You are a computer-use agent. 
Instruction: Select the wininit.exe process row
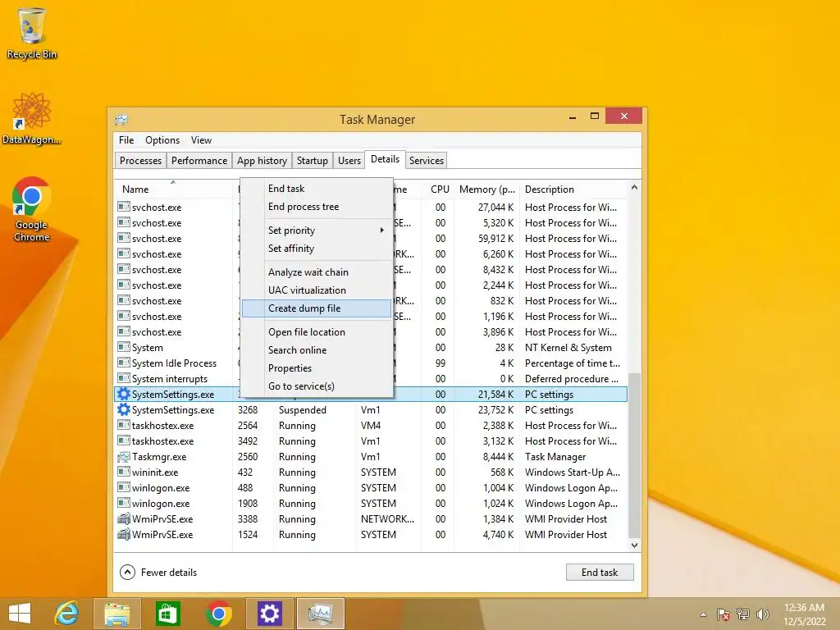(x=371, y=472)
